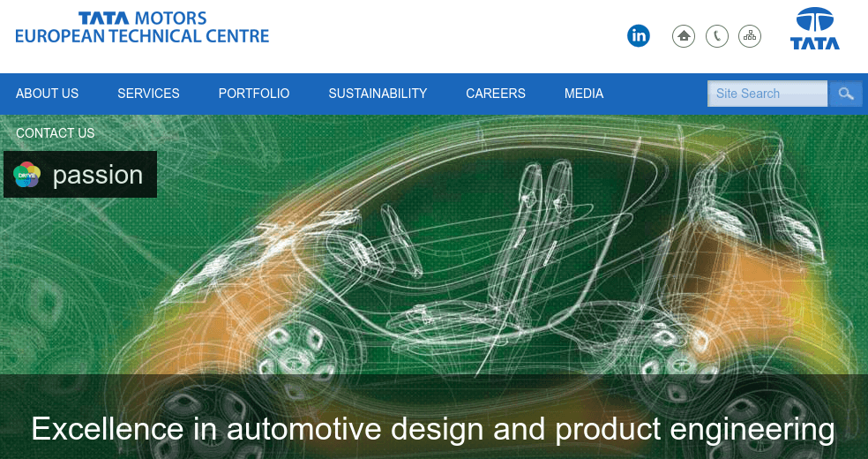The height and width of the screenshot is (459, 868).
Task: Click the Excellence in automotive design headline
Action: pyautogui.click(x=433, y=429)
